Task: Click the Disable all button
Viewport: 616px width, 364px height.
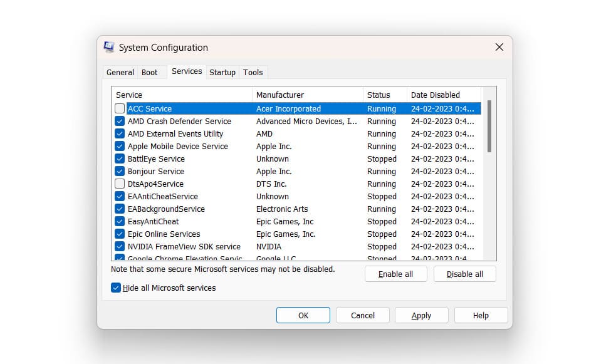Action: tap(465, 274)
